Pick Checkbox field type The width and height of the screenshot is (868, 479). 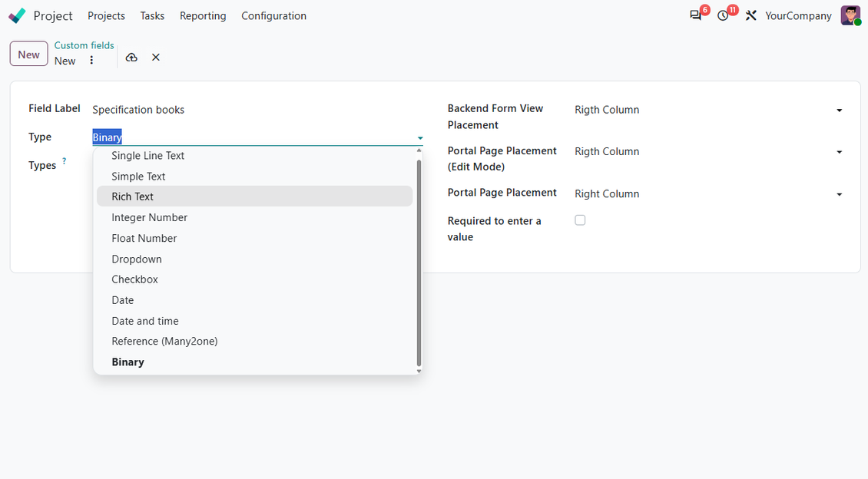point(255,279)
